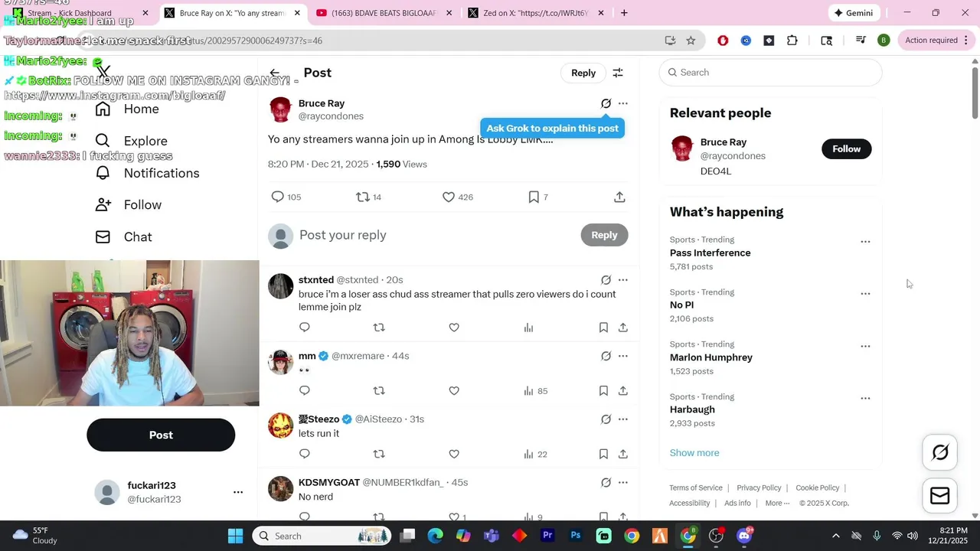View analytics on stxnted's reply

(x=528, y=328)
